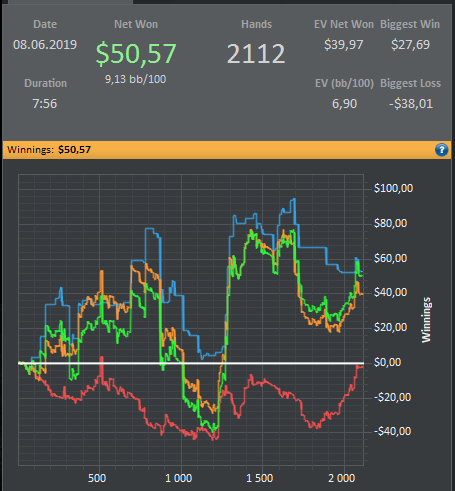This screenshot has height=491, width=455.
Task: Select the Duration label
Action: [46, 83]
